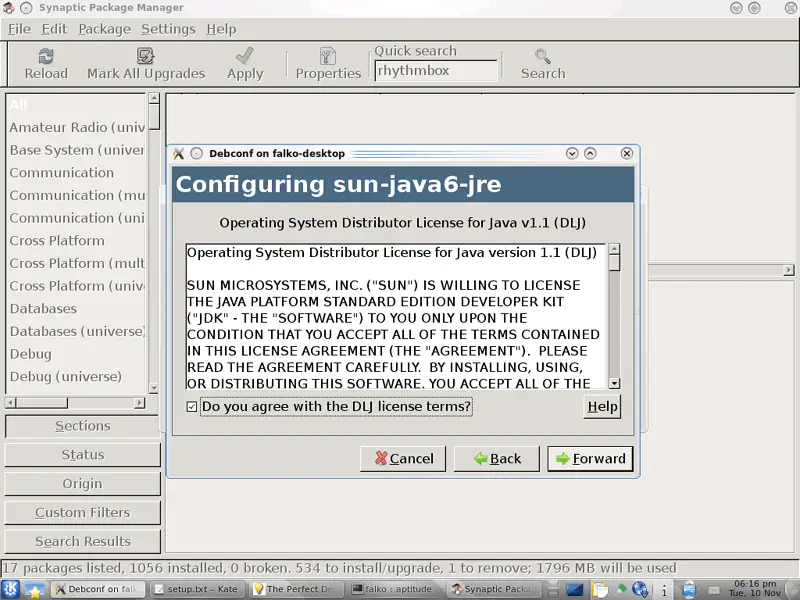800x600 pixels.
Task: Click sections list scroll-right arrow
Action: 139,403
